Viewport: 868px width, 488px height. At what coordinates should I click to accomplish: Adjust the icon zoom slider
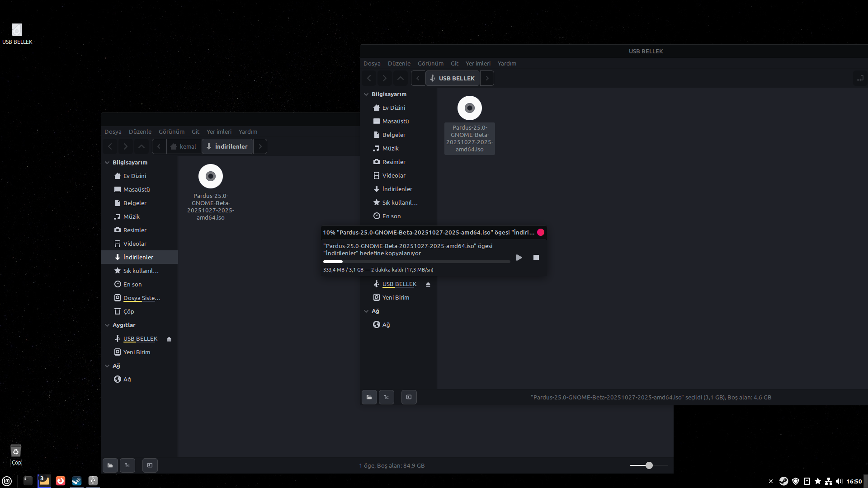click(649, 465)
